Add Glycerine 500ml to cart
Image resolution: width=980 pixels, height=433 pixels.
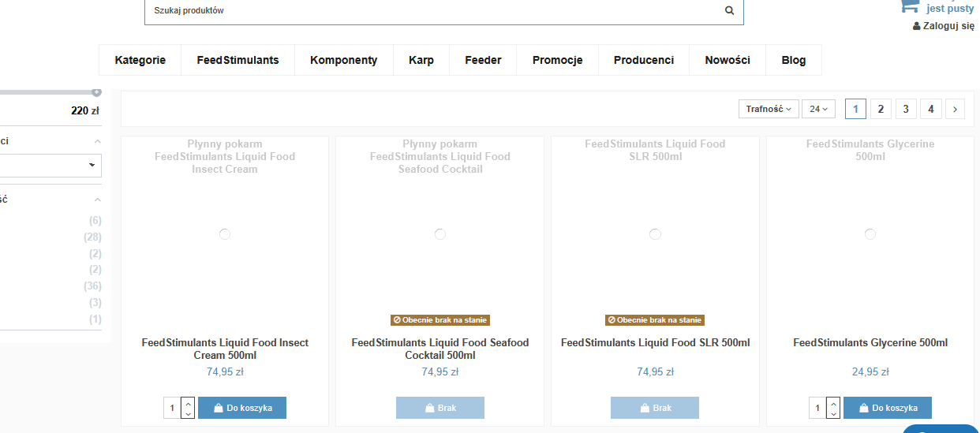(888, 408)
